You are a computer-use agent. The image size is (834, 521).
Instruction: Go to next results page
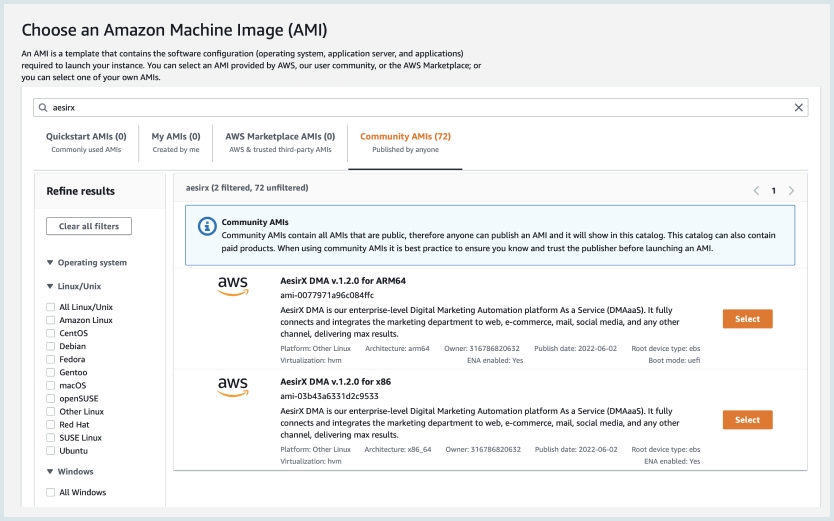point(791,190)
